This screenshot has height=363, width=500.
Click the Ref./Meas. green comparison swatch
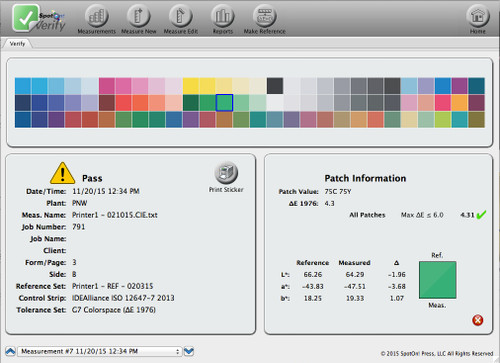tap(438, 280)
